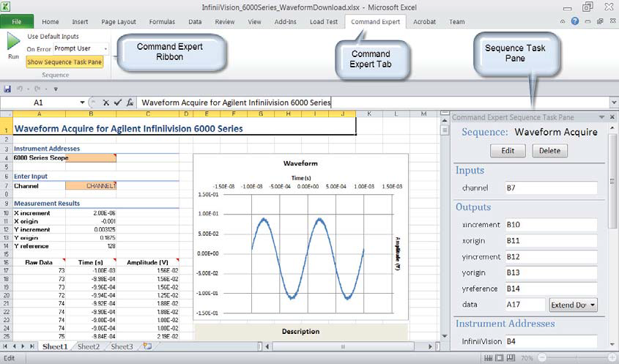The height and width of the screenshot is (364, 619).
Task: Minimize the ribbon with the caret icon
Action: click(563, 22)
